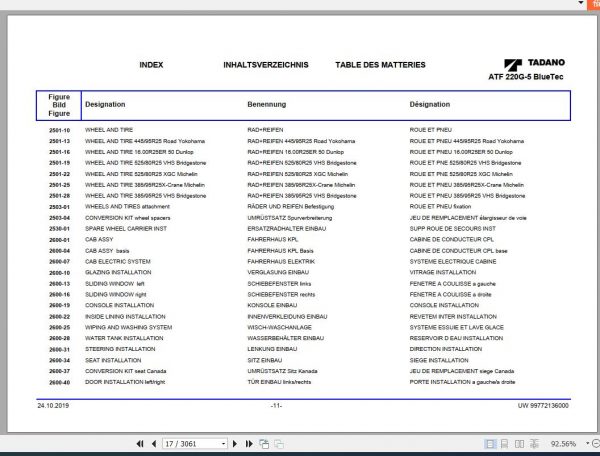Click figure number 2501-13

pos(60,141)
